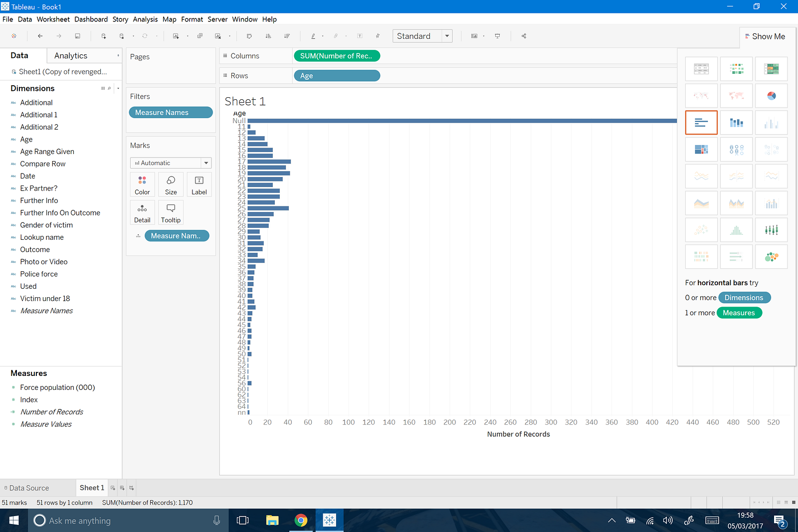The width and height of the screenshot is (798, 532).
Task: Open the Color marks card button
Action: click(142, 184)
